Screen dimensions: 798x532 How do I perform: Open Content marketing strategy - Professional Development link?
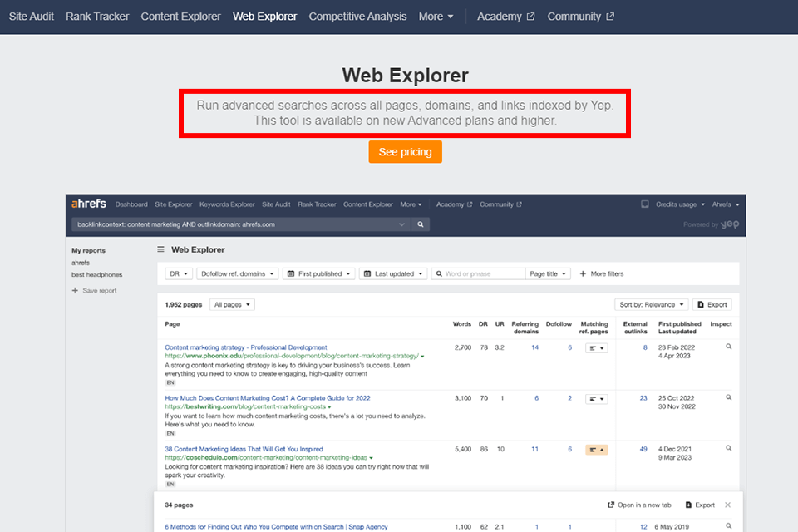pos(246,347)
